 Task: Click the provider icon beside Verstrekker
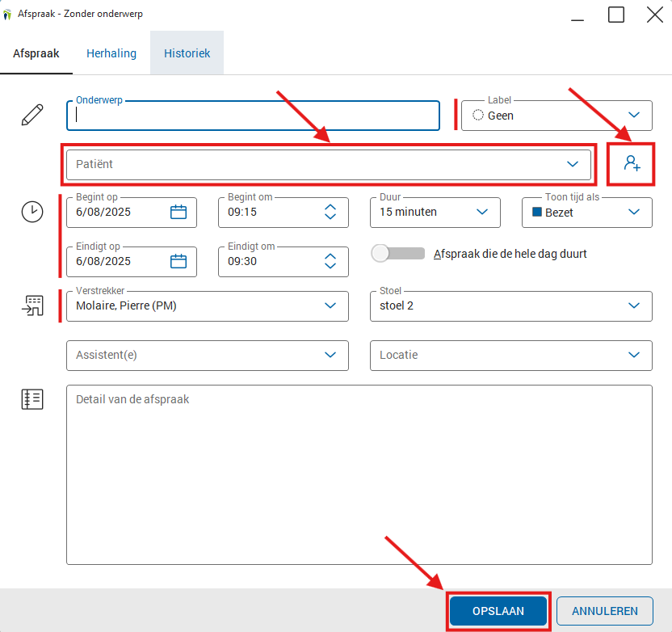point(32,305)
